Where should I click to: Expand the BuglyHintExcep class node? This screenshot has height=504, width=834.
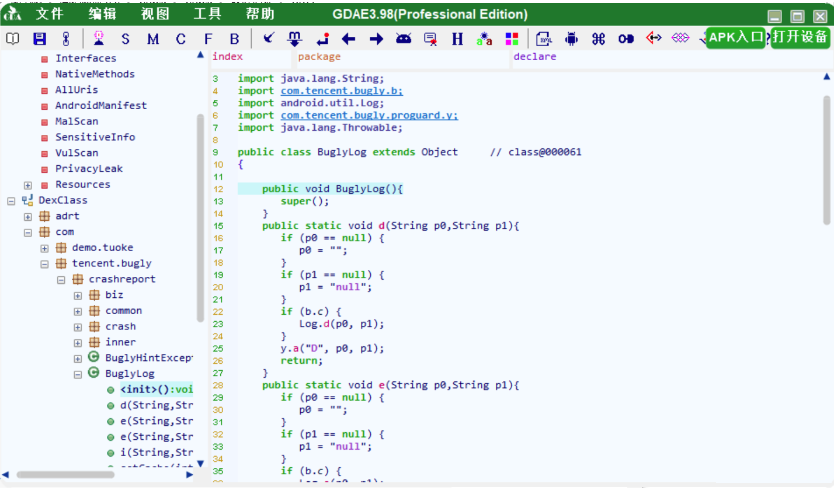pos(78,359)
